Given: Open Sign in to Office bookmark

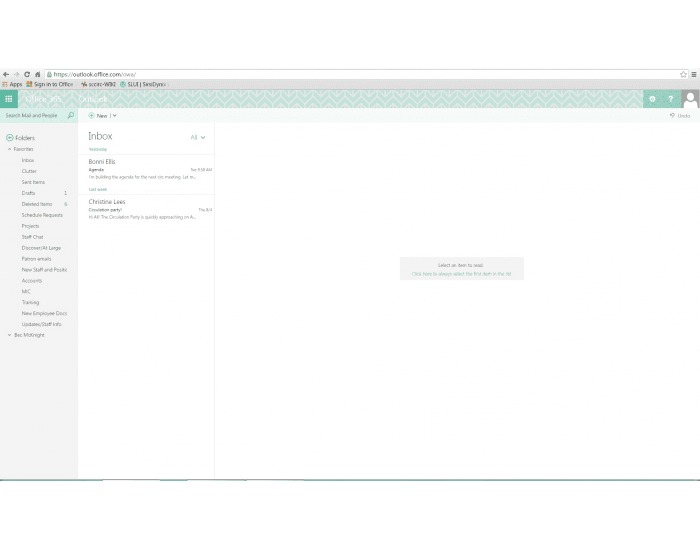Looking at the screenshot, I should 50,84.
